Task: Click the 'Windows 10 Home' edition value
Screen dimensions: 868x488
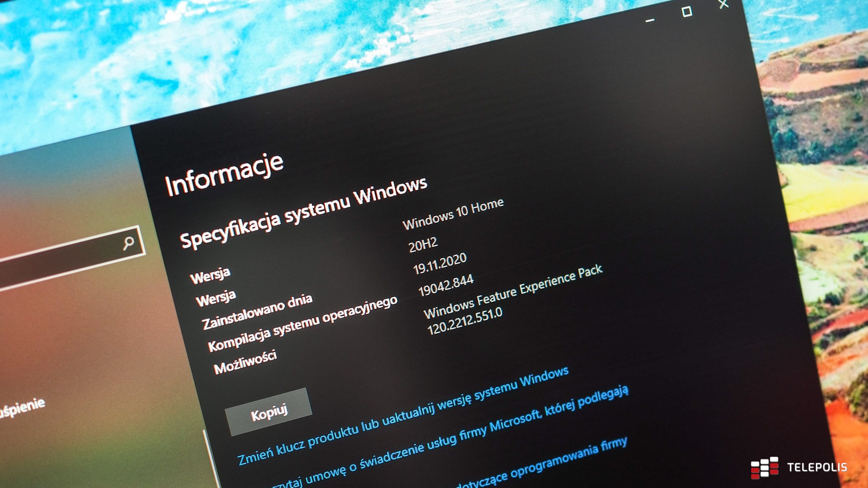Action: (453, 214)
